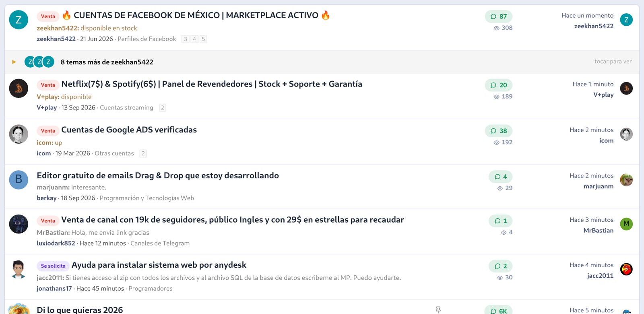Viewport: 644px width, 314px height.
Task: Click stacked Z avatars in collapsed topics row
Action: 39,62
